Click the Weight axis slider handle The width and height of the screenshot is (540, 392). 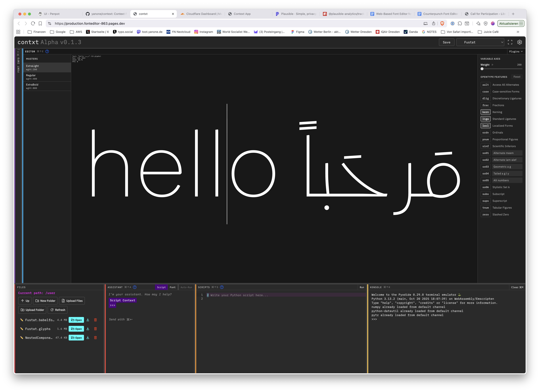point(482,69)
